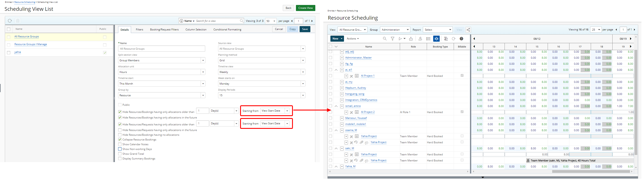Click the Gantt chart view icon
Image resolution: width=644 pixels, height=183 pixels.
point(446,39)
